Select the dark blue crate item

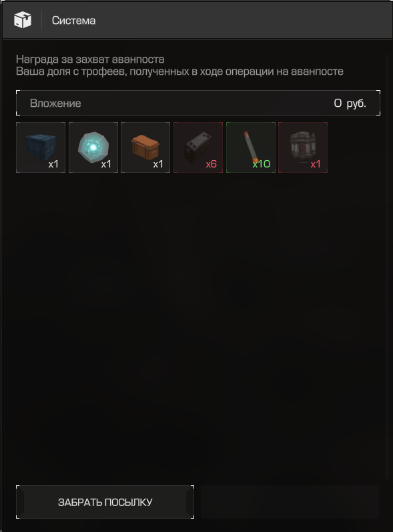pos(41,148)
